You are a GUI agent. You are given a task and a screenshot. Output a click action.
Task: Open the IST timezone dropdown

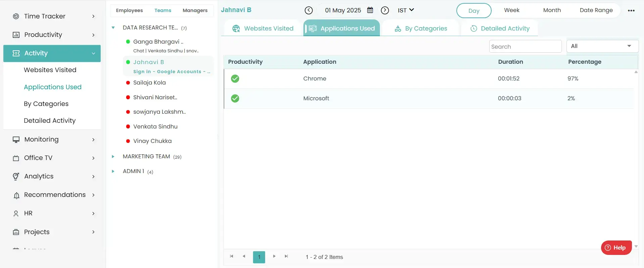point(406,10)
